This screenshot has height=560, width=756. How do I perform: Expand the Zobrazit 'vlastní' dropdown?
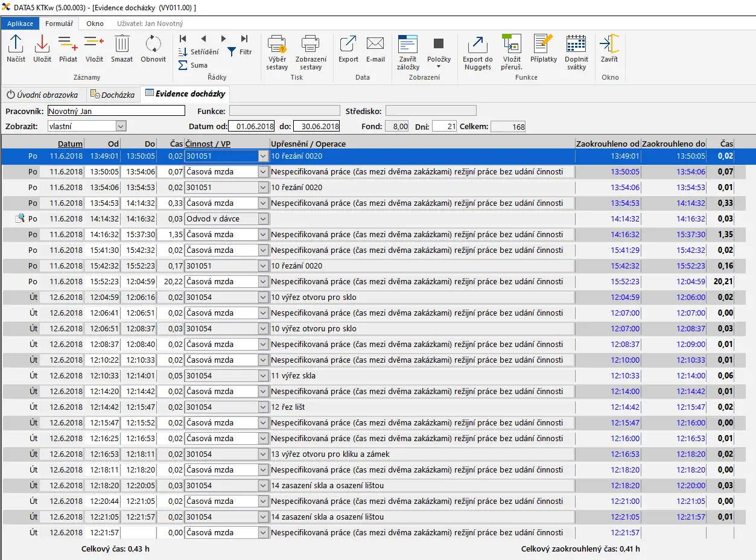pos(121,126)
